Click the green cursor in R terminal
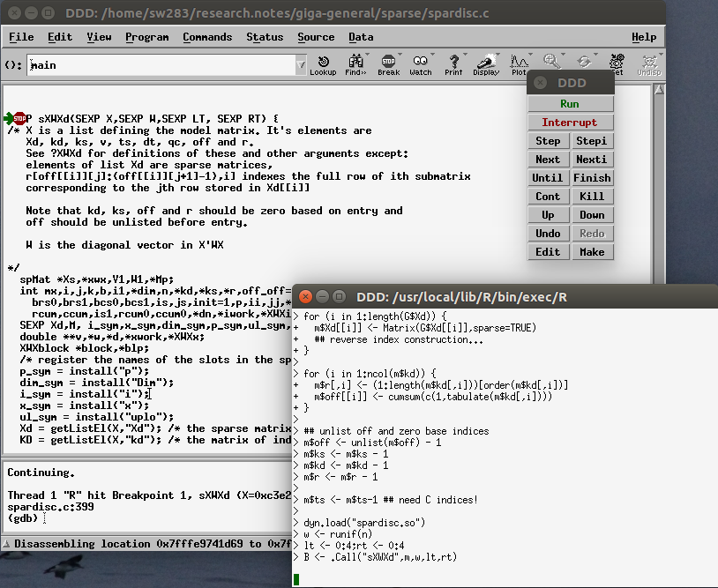Screen dimensions: 718x588 click(x=296, y=580)
